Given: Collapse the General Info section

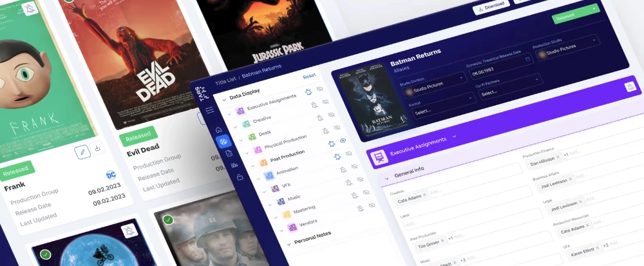Looking at the screenshot, I should click(386, 178).
